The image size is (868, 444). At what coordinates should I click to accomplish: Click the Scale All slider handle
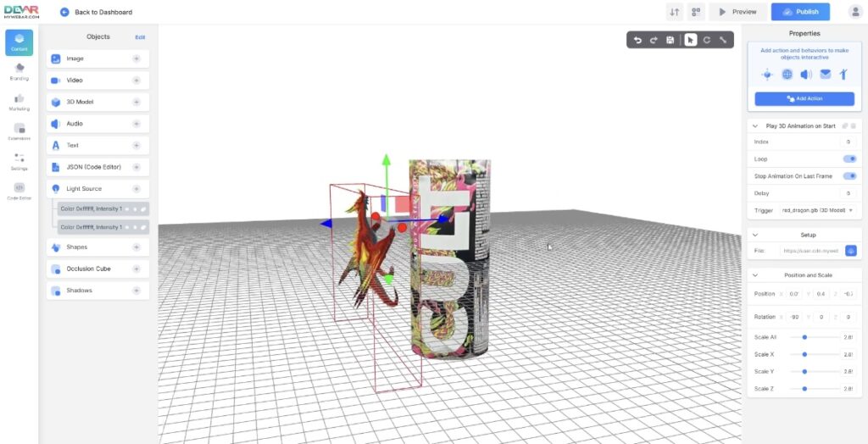804,337
